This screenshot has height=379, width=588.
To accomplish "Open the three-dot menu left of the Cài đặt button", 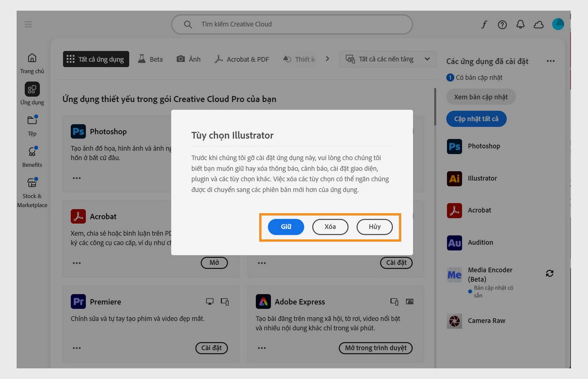I will pos(262,263).
